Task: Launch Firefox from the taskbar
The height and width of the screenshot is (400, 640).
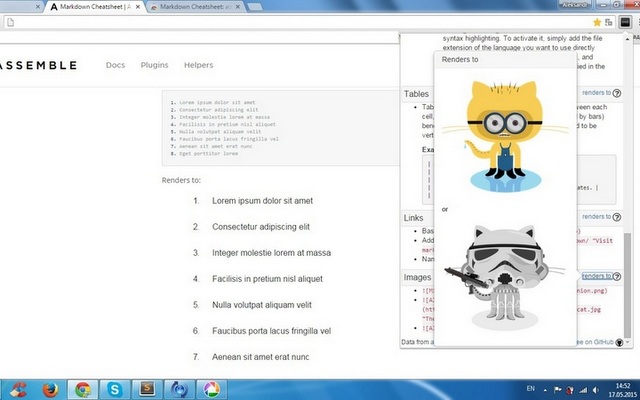Action: (x=50, y=389)
